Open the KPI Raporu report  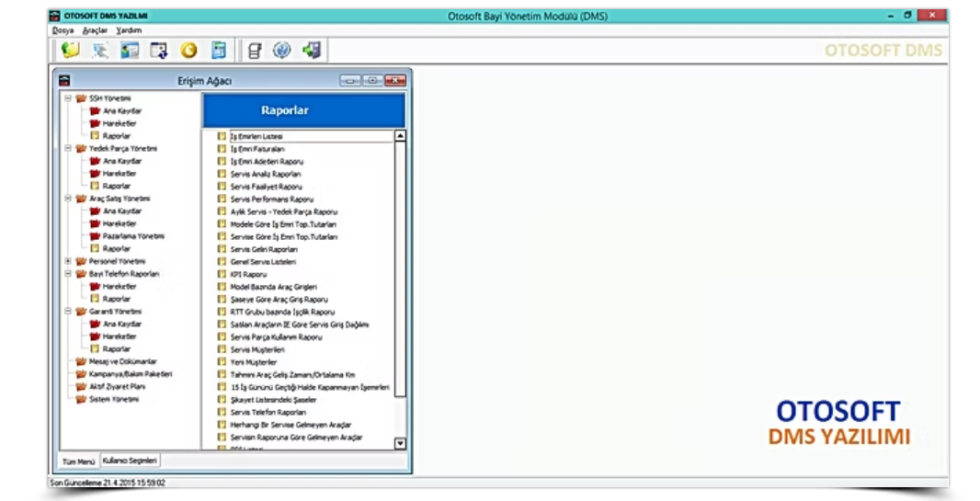click(x=247, y=274)
